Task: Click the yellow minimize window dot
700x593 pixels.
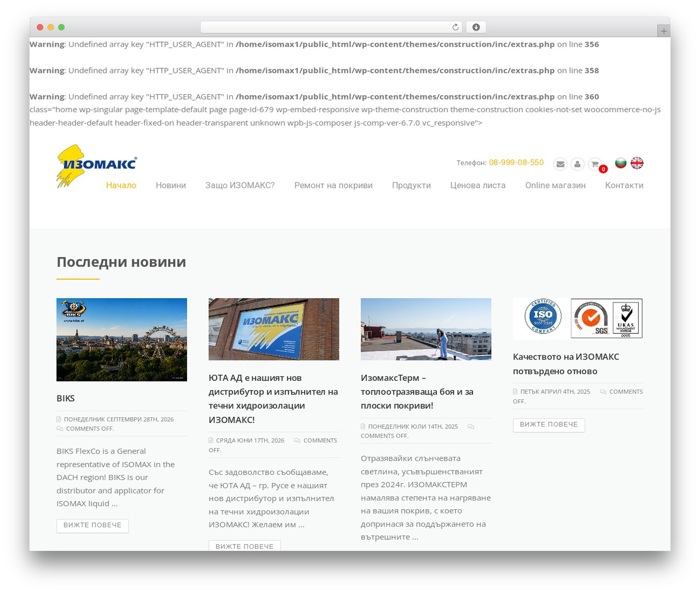Action: pyautogui.click(x=51, y=27)
